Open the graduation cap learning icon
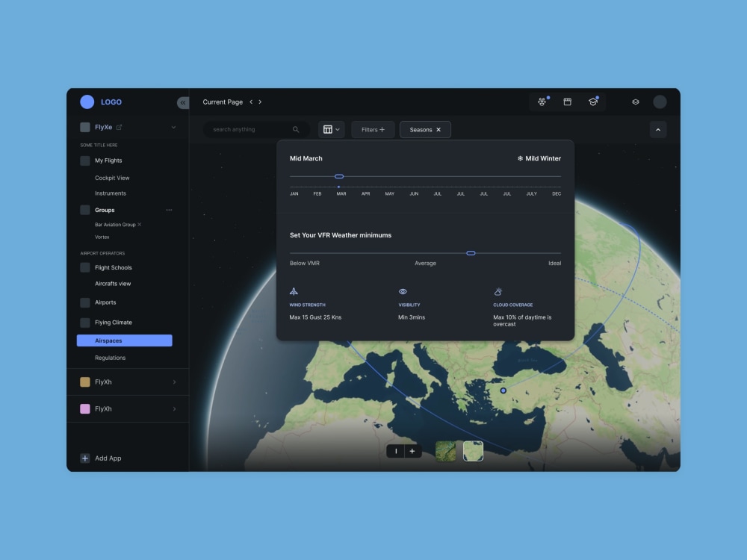This screenshot has width=747, height=560. tap(593, 102)
